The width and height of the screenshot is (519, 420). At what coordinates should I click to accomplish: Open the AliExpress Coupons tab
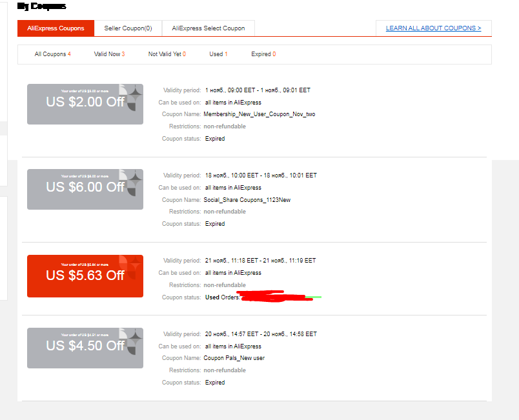[56, 28]
